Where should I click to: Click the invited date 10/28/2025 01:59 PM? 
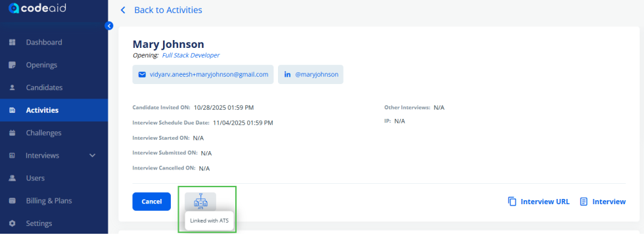(224, 108)
